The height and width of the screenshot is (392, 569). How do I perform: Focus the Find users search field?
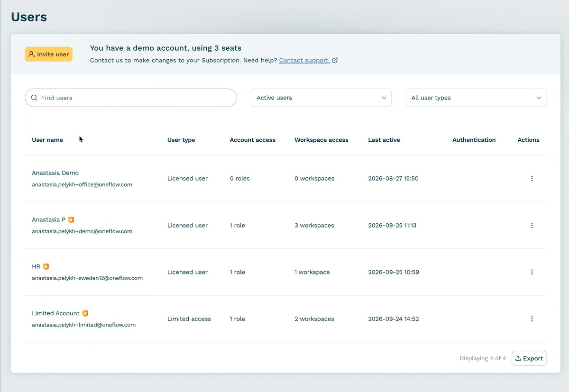131,98
